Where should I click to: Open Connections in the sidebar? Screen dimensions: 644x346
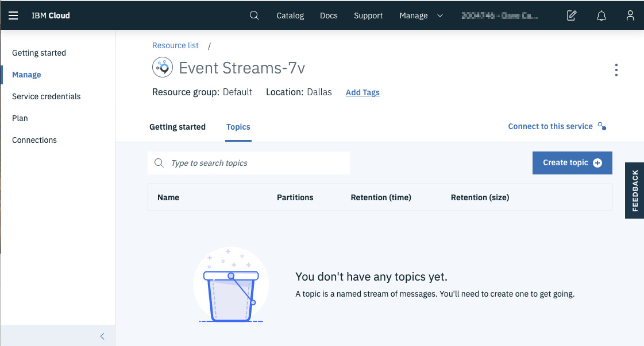coord(34,140)
